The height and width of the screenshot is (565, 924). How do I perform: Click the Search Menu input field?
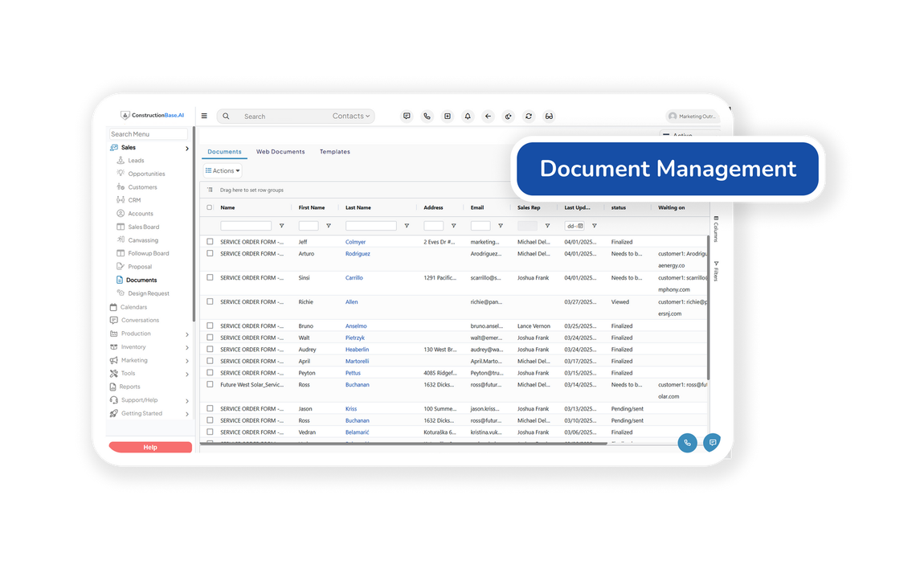pyautogui.click(x=148, y=133)
